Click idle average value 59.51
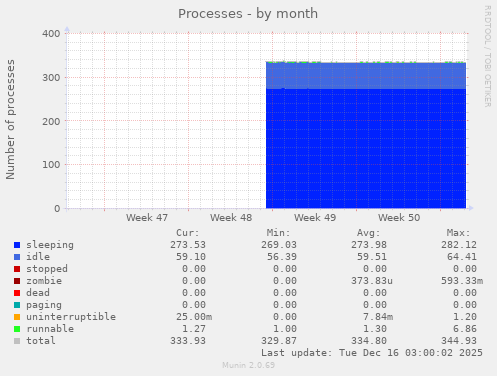The height and width of the screenshot is (376, 497). 372,257
